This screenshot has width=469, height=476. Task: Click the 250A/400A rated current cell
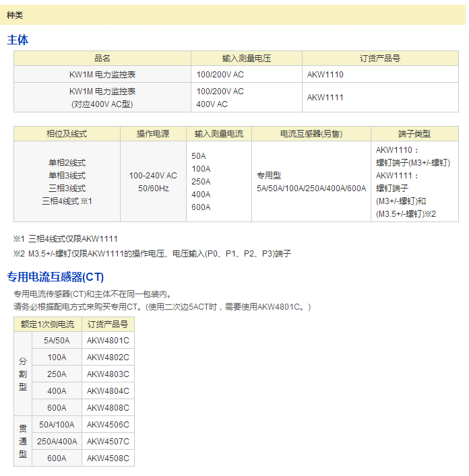[x=57, y=442]
